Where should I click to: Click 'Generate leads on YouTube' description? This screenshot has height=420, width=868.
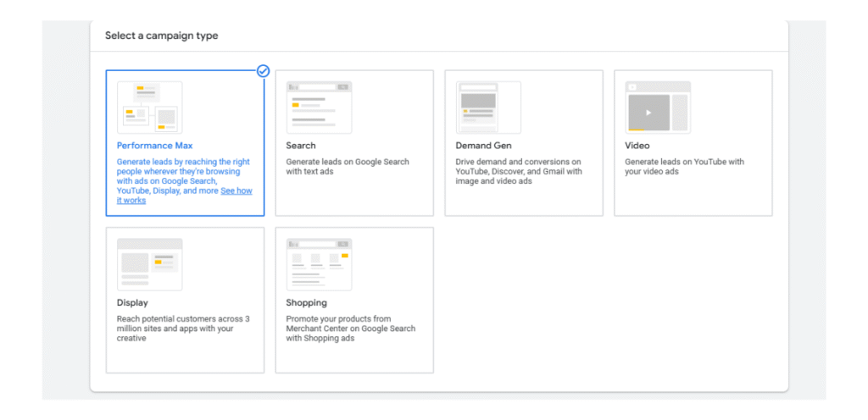(x=684, y=167)
